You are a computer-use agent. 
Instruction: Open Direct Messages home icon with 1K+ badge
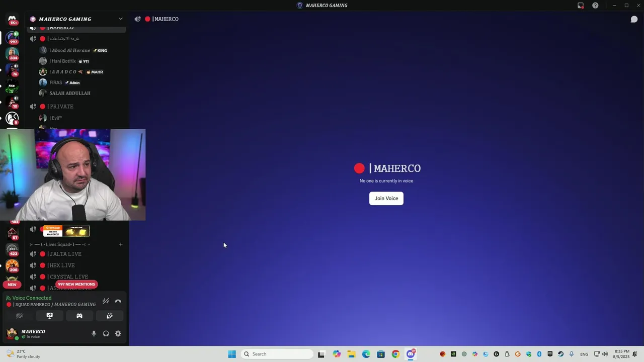[x=12, y=20]
